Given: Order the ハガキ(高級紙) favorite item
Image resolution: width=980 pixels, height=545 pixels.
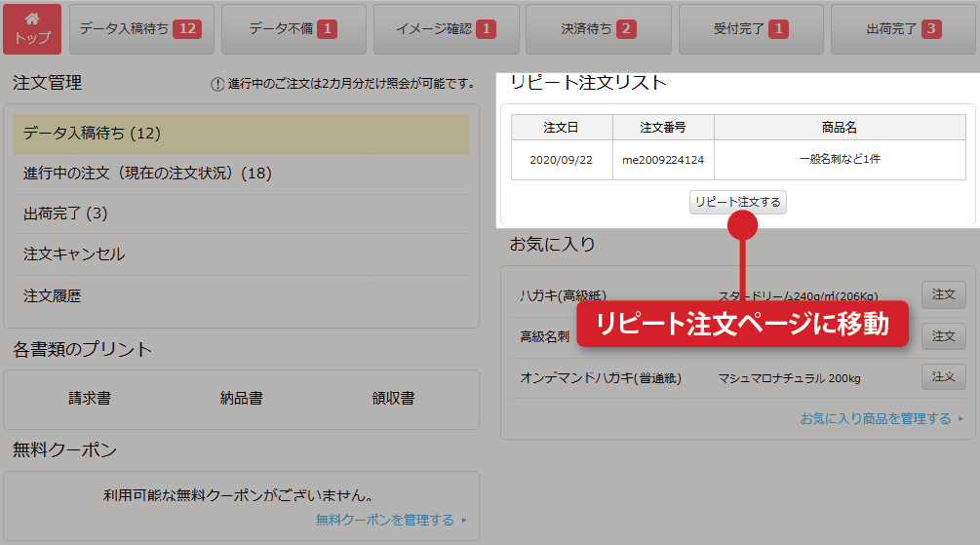Looking at the screenshot, I should [944, 294].
